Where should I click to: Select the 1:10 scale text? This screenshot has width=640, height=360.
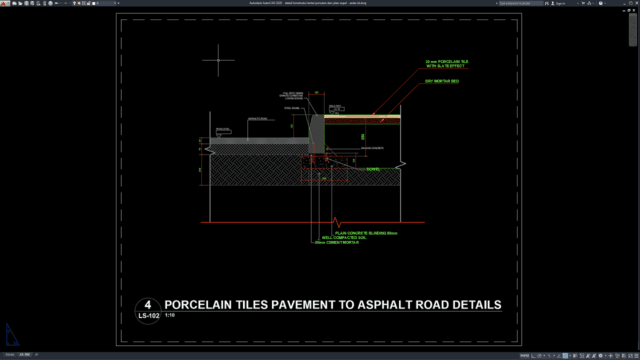tap(170, 315)
